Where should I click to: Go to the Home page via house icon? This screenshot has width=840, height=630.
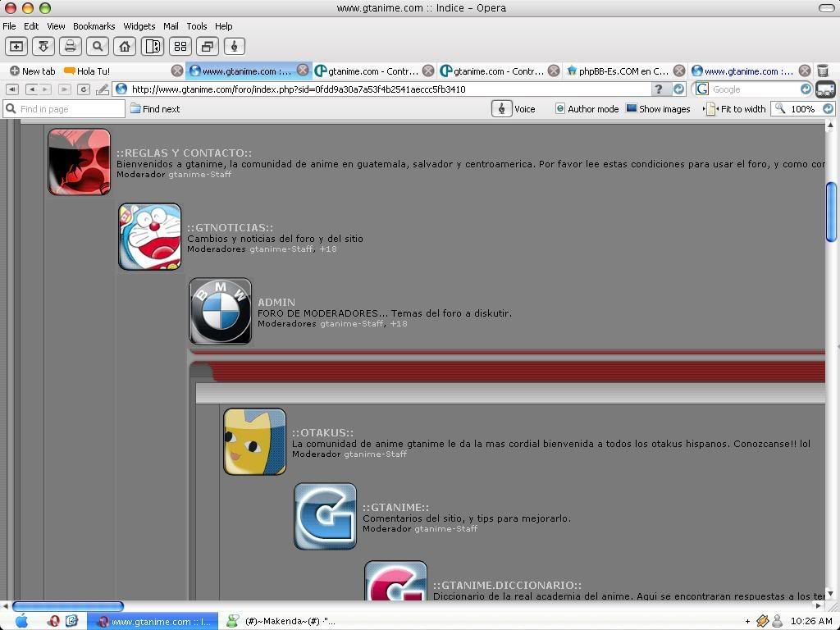[125, 47]
